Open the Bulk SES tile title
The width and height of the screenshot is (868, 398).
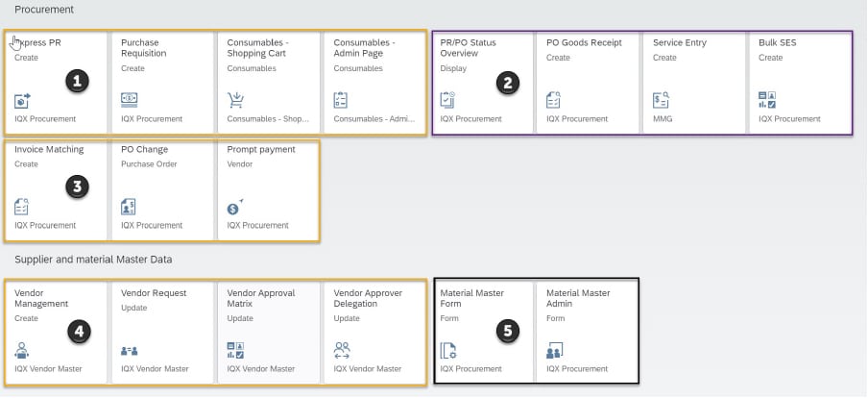click(777, 42)
